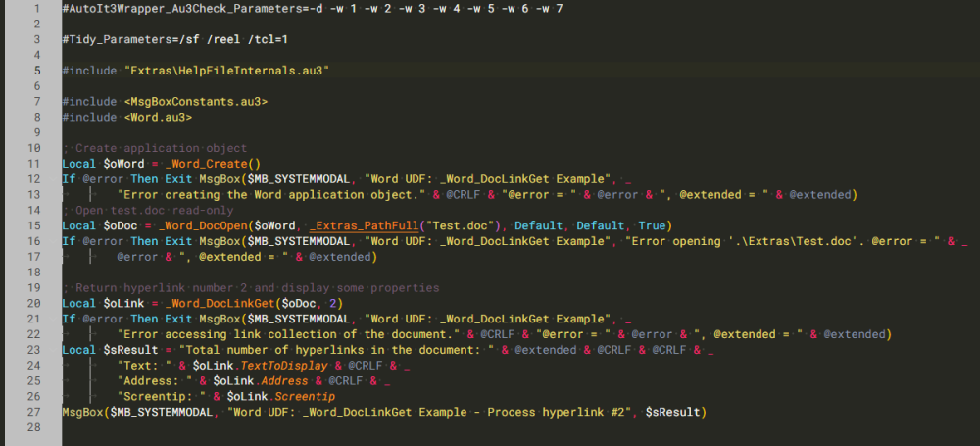Click _Word_DocLinkGet function call on line 20
Image resolution: width=980 pixels, height=446 pixels.
point(220,304)
